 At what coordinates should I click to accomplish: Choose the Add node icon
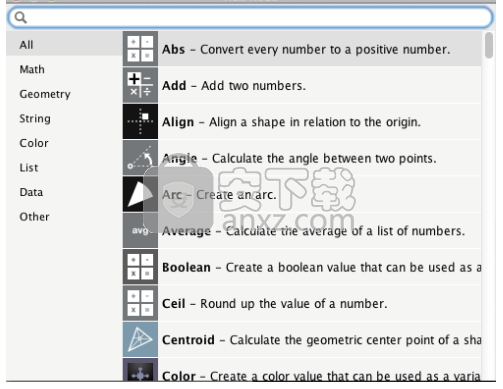pyautogui.click(x=140, y=85)
